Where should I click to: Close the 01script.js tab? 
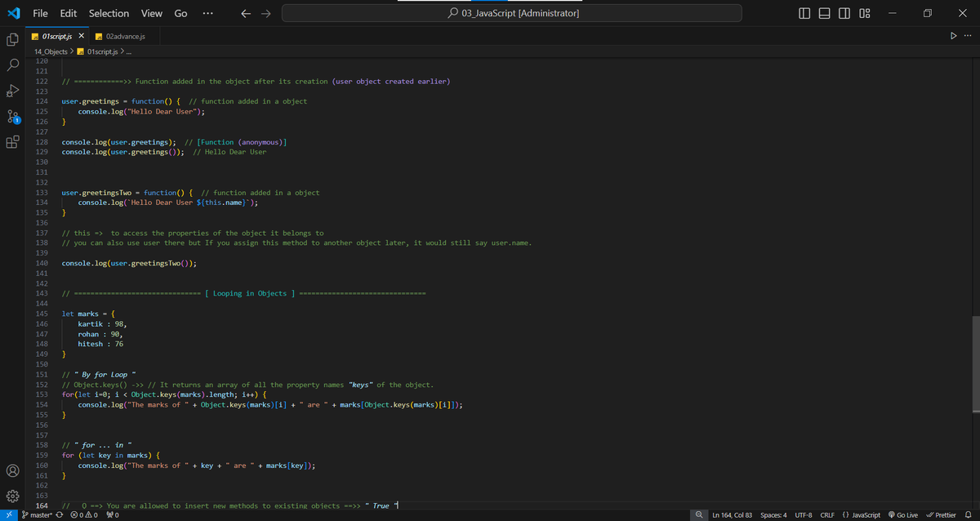82,37
